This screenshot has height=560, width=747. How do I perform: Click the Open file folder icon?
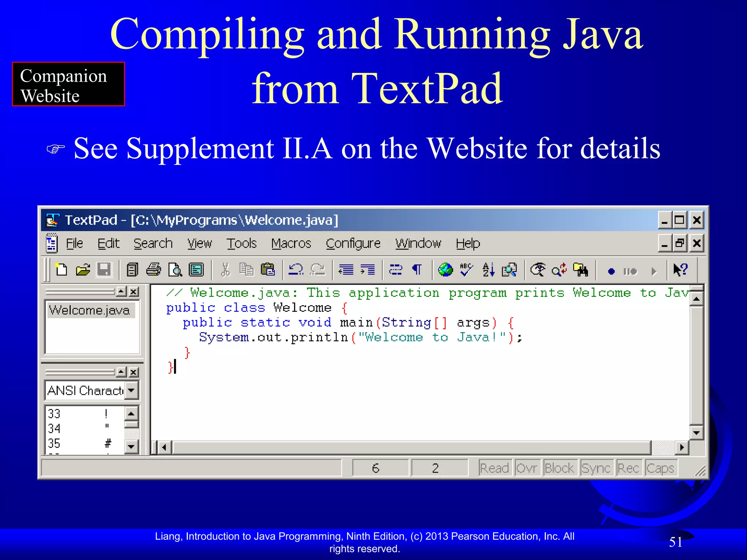[83, 270]
